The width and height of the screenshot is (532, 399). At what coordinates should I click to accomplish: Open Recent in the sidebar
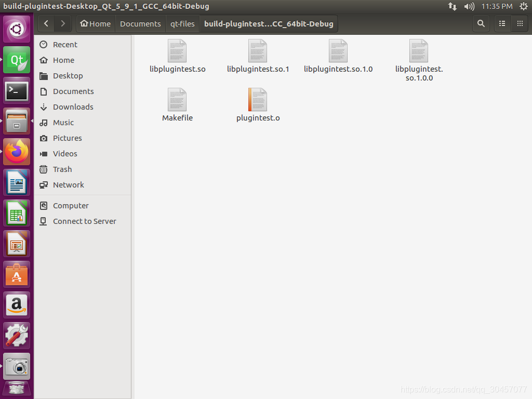click(x=83, y=45)
